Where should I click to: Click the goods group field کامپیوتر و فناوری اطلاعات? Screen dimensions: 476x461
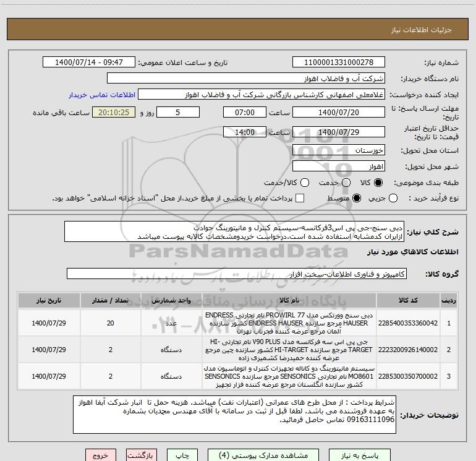(x=237, y=274)
